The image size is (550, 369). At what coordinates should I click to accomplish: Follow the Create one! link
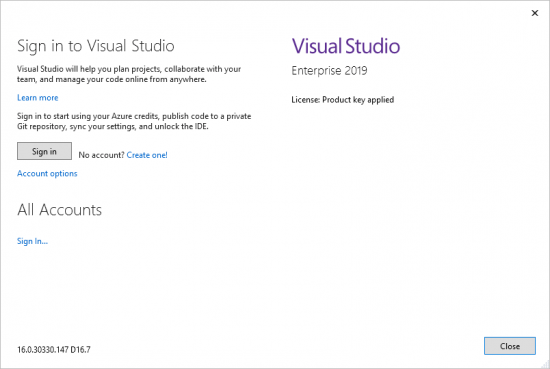pyautogui.click(x=147, y=155)
